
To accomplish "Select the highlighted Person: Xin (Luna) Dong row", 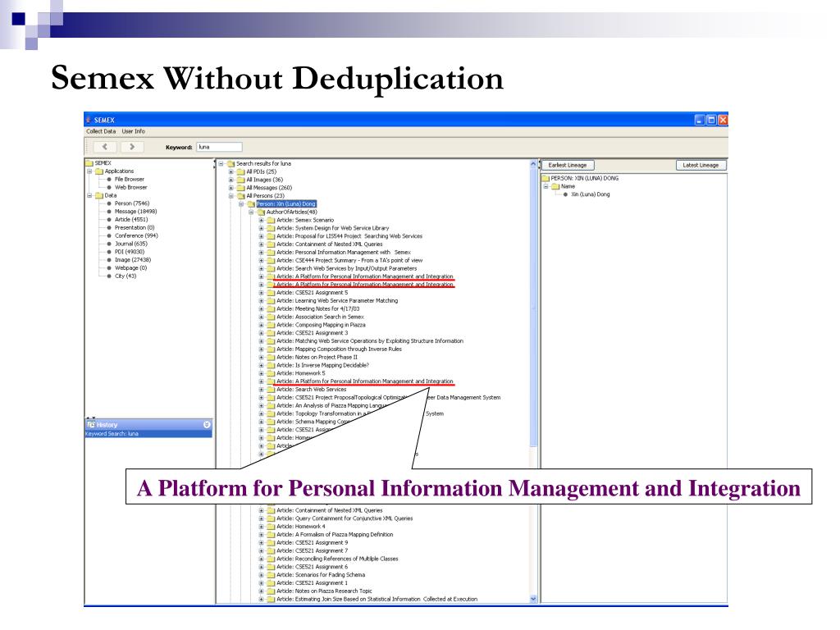I will tap(286, 204).
